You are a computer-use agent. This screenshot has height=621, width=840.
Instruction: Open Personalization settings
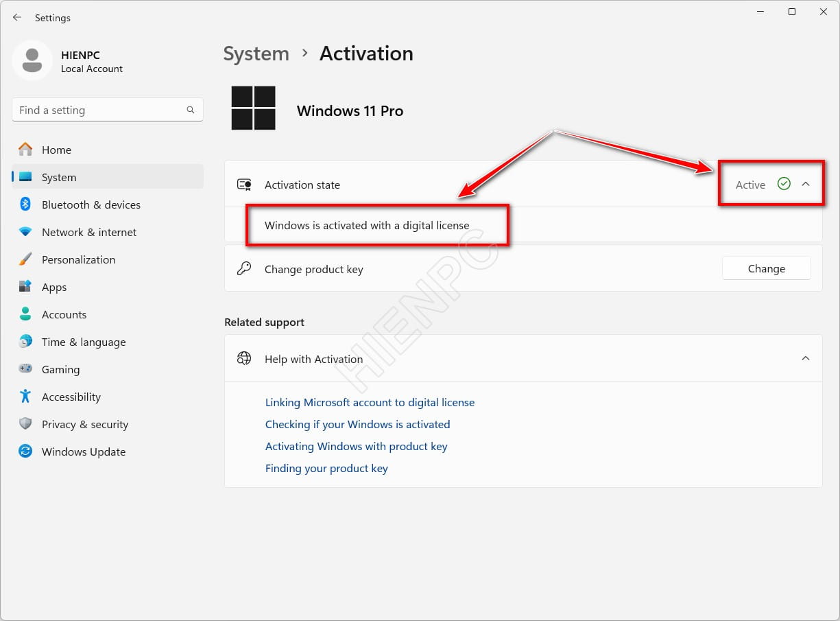[108, 259]
